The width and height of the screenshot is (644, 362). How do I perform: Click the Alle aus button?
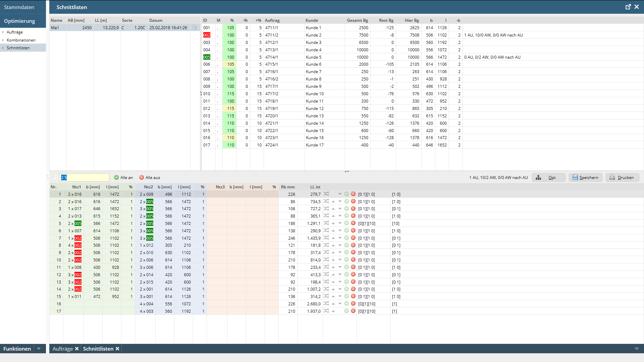click(x=150, y=178)
